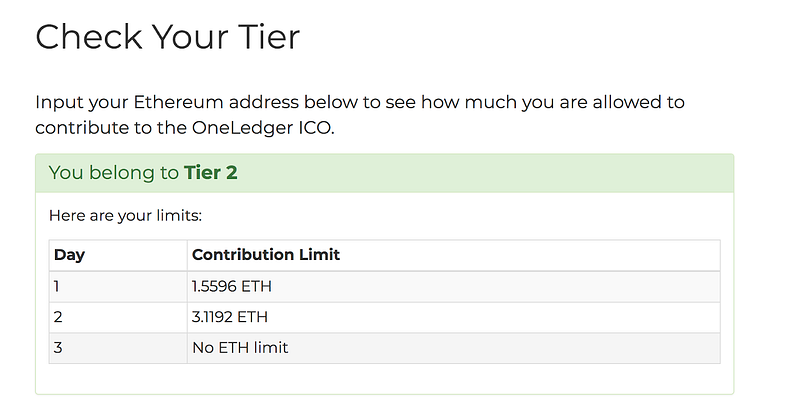
Task: Click the OneLedger ICO text
Action: [263, 128]
